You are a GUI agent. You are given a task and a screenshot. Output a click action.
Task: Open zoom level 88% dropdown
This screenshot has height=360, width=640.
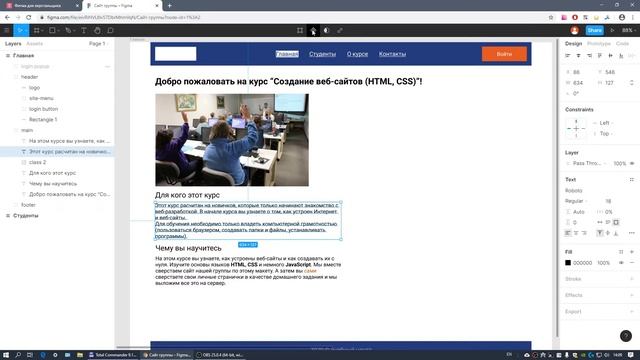tap(628, 30)
